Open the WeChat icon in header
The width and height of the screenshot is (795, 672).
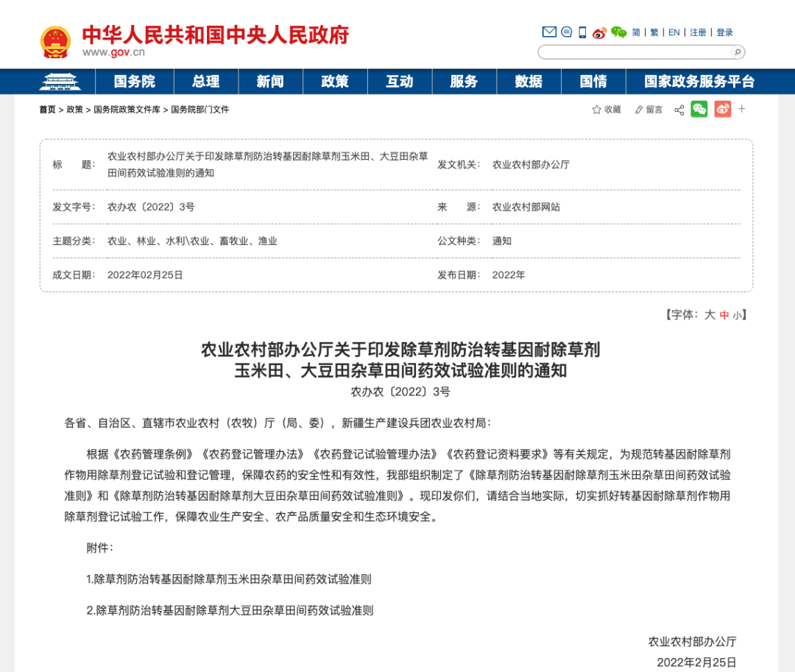click(x=618, y=32)
